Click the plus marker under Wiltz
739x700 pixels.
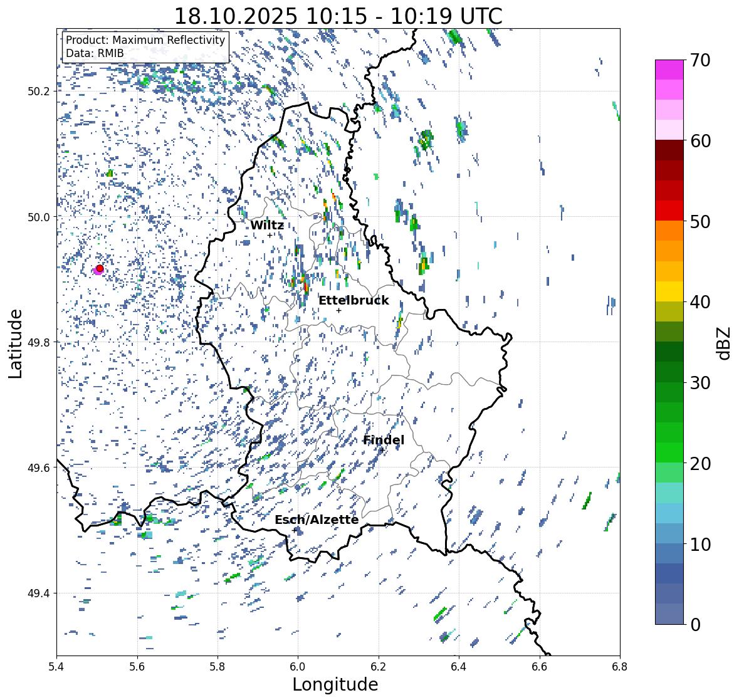tap(270, 236)
